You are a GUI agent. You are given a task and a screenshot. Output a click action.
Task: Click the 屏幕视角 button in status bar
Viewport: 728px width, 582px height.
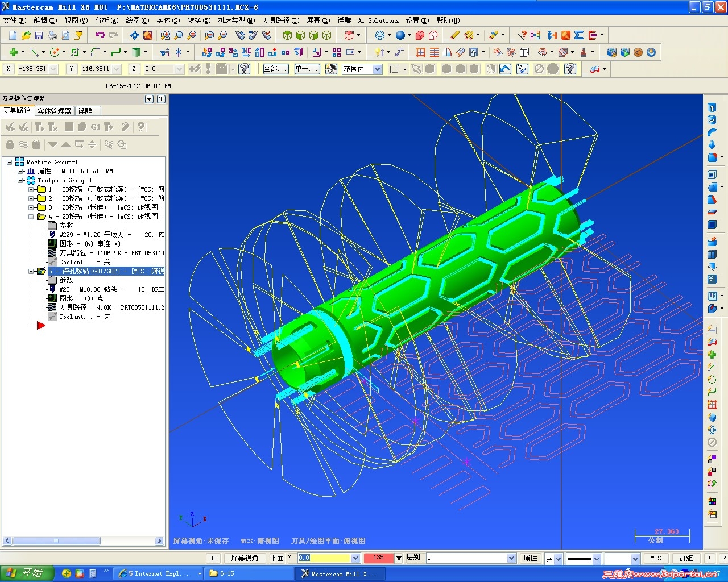point(245,558)
